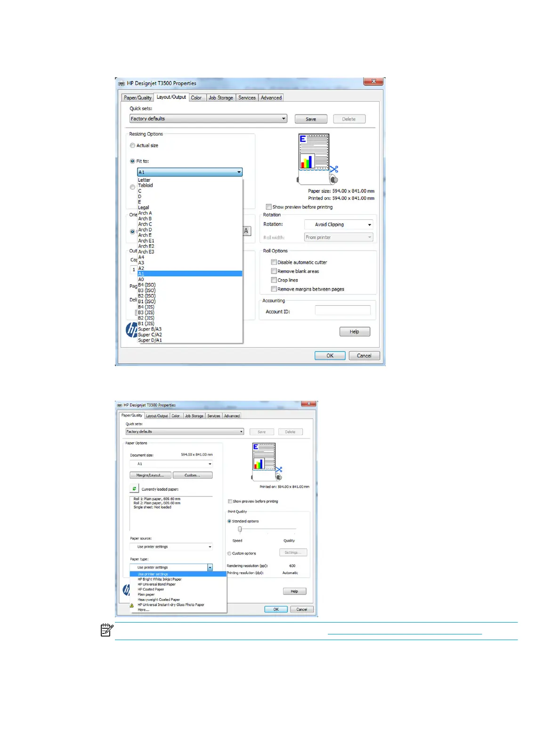Open the Roll width From printer dropdown
Viewport: 560px width, 746px height.
click(x=339, y=237)
